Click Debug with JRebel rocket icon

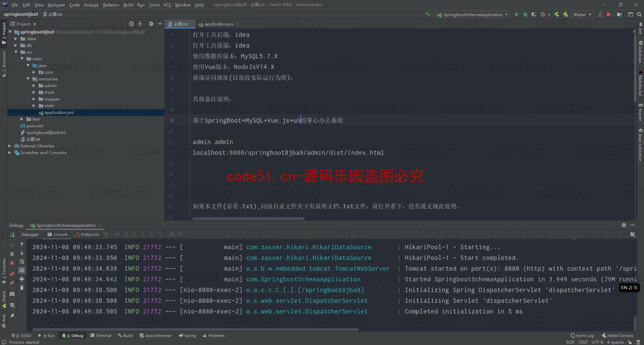coord(566,14)
